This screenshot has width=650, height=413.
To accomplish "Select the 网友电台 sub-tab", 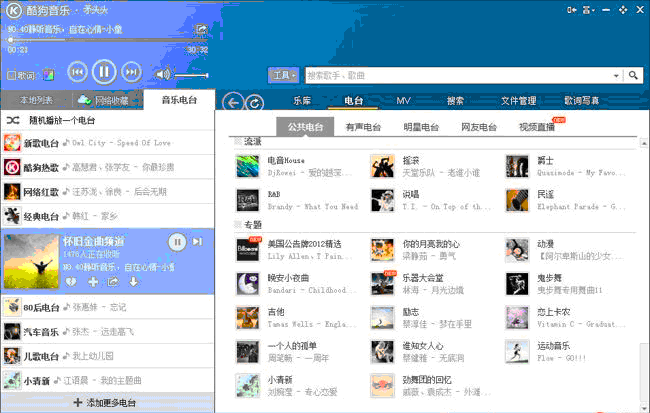I will [x=479, y=127].
